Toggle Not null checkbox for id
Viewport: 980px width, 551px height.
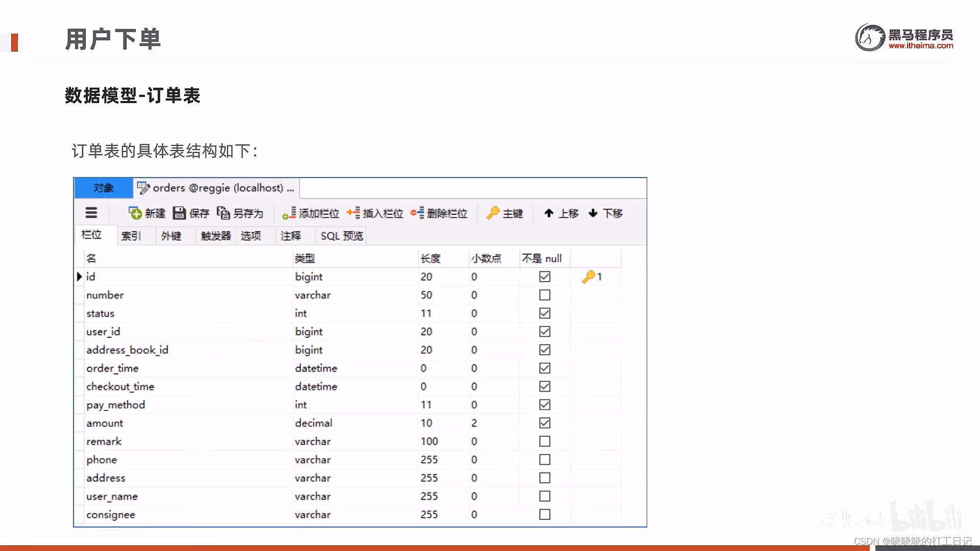point(545,277)
